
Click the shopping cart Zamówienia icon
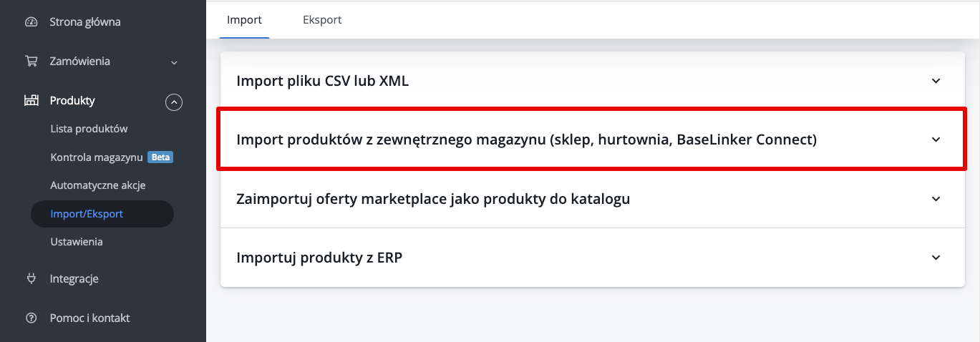31,62
